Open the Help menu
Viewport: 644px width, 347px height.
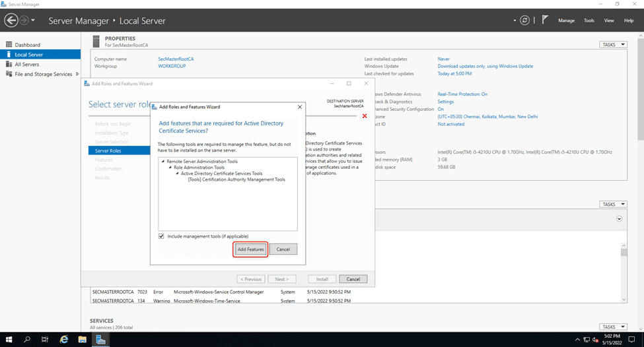coord(628,20)
